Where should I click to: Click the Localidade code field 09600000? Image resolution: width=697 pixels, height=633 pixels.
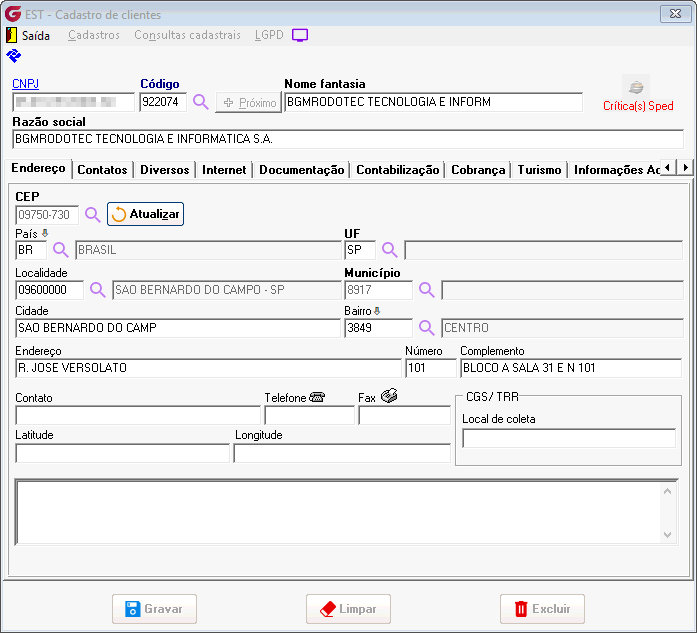coord(49,290)
